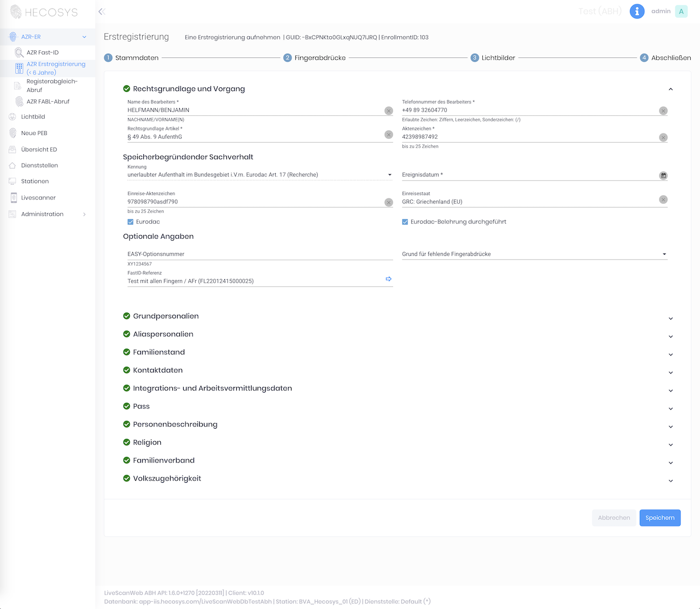Click the blue info icon in header
700x609 pixels.
(637, 11)
